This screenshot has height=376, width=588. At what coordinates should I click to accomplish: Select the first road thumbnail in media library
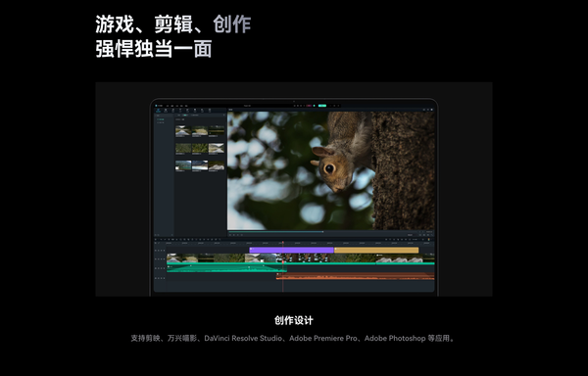183,131
